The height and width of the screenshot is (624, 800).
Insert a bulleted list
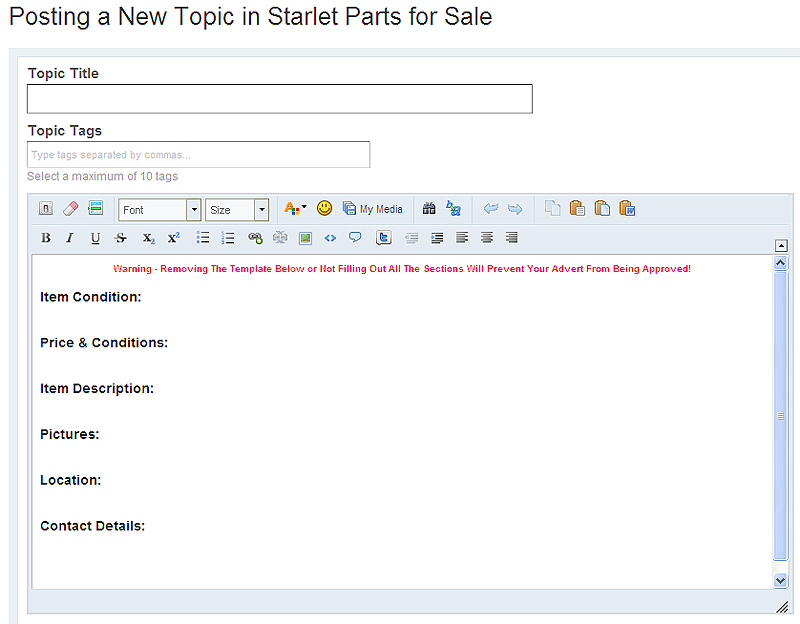point(203,238)
